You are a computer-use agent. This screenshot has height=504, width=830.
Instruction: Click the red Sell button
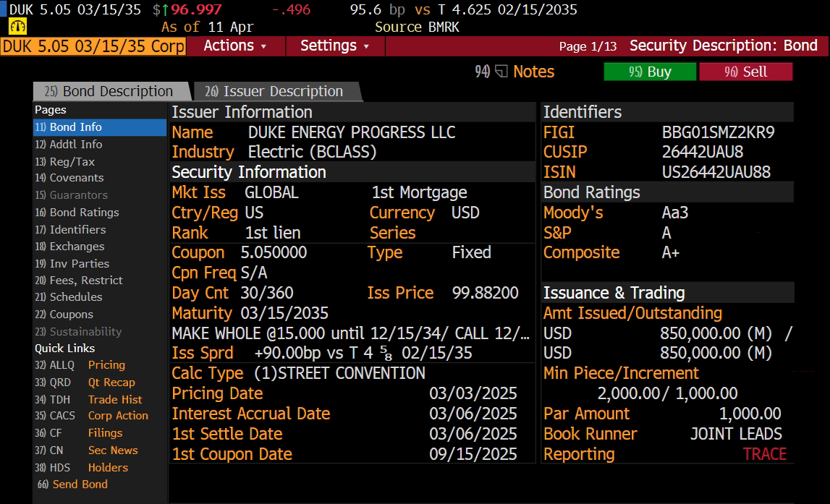pyautogui.click(x=746, y=72)
